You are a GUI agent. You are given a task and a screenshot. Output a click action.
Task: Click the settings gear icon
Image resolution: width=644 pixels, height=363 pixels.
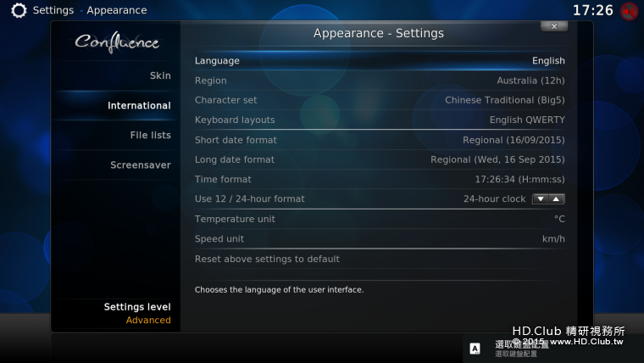(x=19, y=10)
